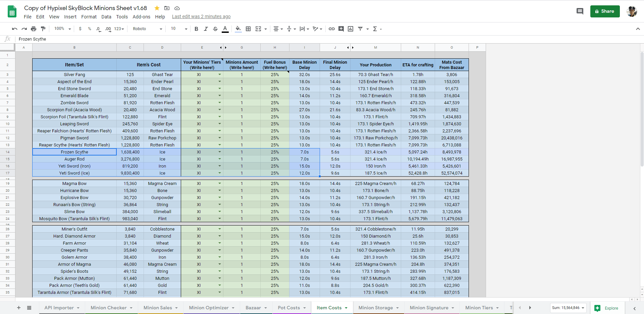Open the Sum 15,564,846 summary dropdown
644x314 pixels.
568,308
